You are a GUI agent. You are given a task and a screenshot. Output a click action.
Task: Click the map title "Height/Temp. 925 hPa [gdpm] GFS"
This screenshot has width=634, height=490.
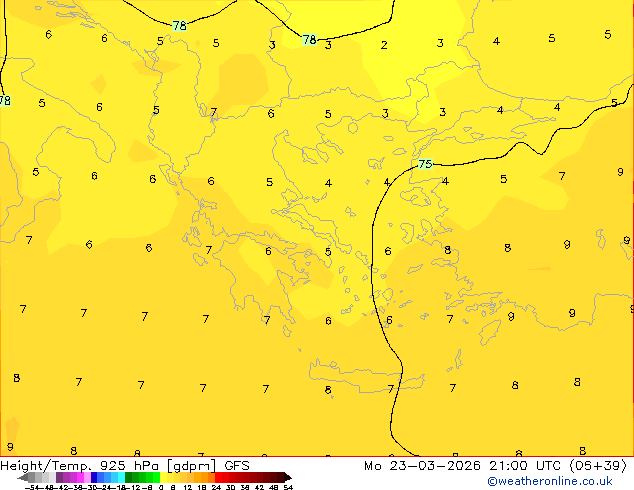coord(125,465)
